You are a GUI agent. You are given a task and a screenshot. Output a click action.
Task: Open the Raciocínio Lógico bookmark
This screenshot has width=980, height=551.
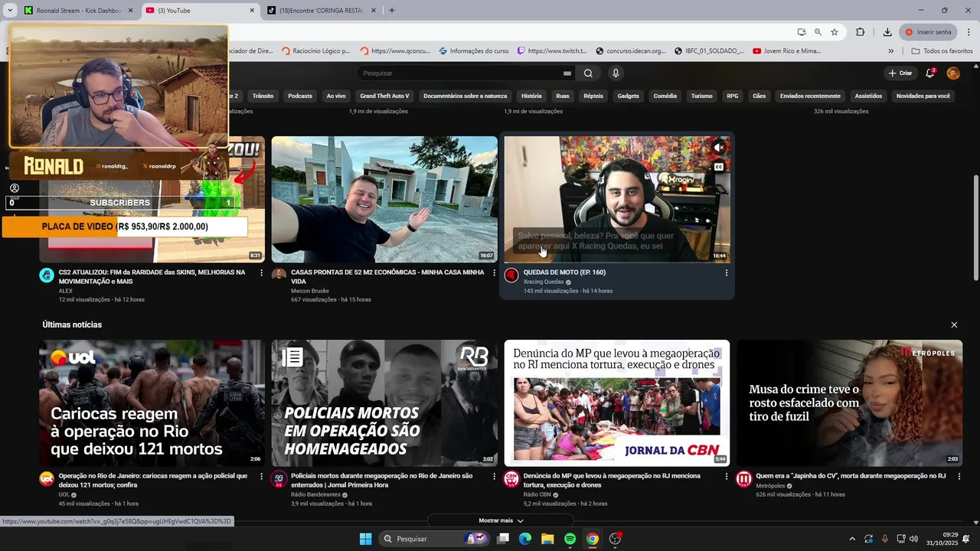(315, 51)
